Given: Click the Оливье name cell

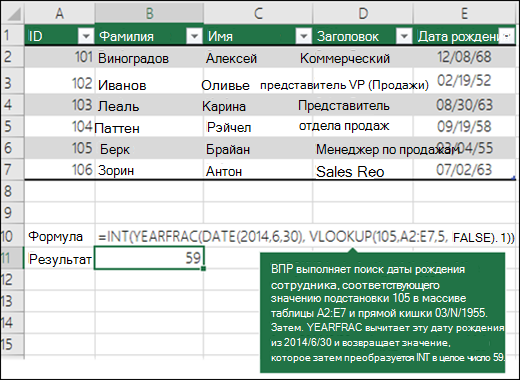Looking at the screenshot, I should tap(258, 81).
